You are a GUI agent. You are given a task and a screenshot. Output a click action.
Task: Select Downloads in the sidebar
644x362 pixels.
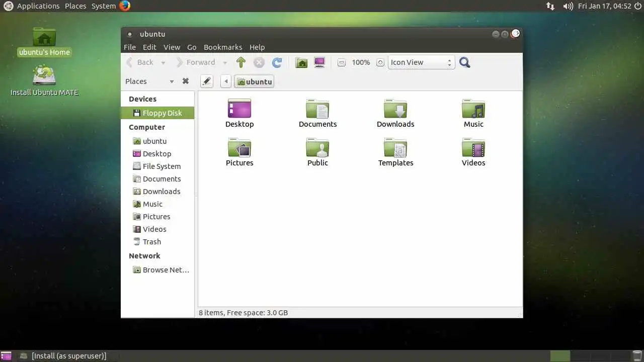pos(157,192)
